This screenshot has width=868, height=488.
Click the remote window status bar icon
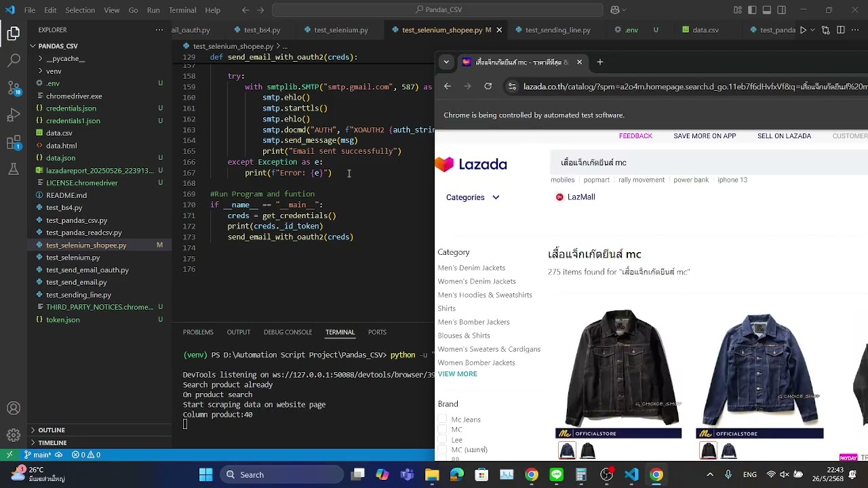point(9,455)
